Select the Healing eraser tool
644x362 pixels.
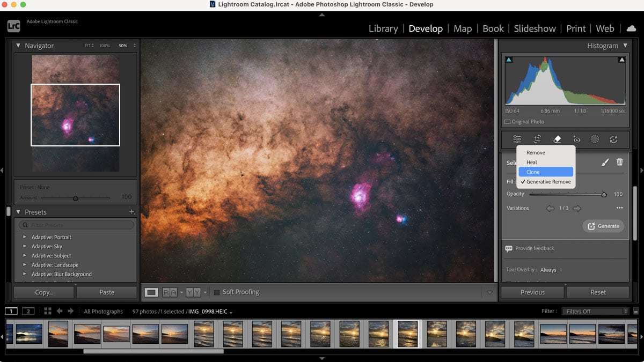tap(557, 139)
